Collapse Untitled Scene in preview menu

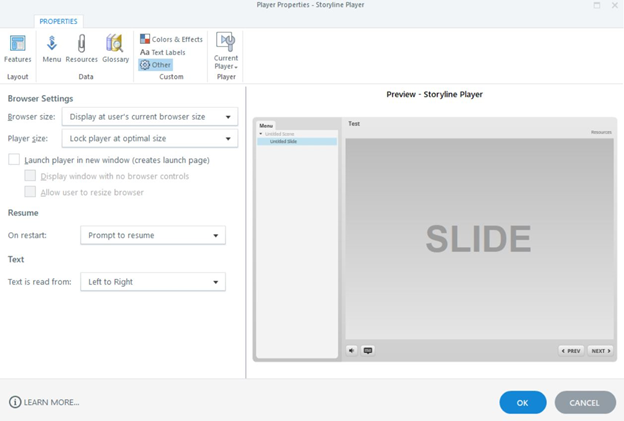point(261,134)
